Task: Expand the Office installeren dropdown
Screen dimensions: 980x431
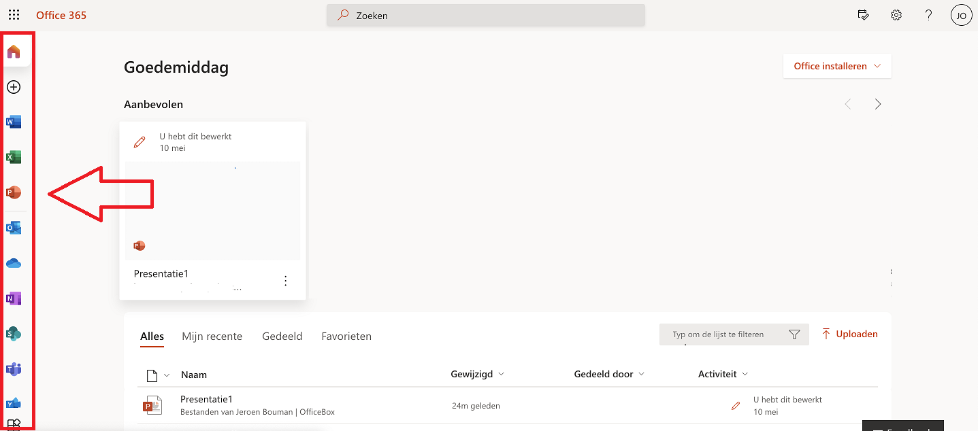Action: click(x=837, y=66)
